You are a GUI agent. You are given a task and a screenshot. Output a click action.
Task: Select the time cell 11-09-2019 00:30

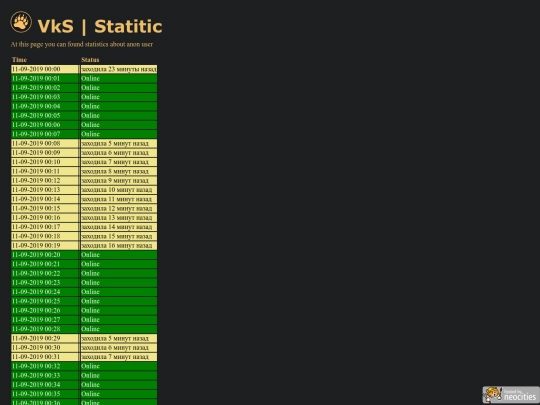click(x=45, y=348)
